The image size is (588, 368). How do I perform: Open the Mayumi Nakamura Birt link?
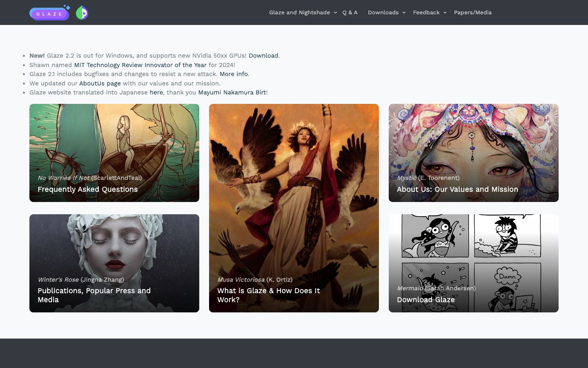pos(232,92)
